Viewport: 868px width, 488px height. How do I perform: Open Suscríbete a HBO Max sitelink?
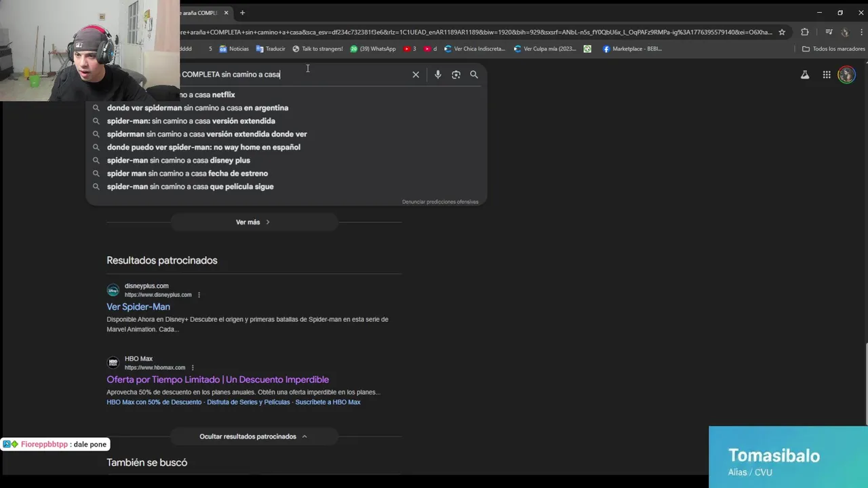pos(328,402)
